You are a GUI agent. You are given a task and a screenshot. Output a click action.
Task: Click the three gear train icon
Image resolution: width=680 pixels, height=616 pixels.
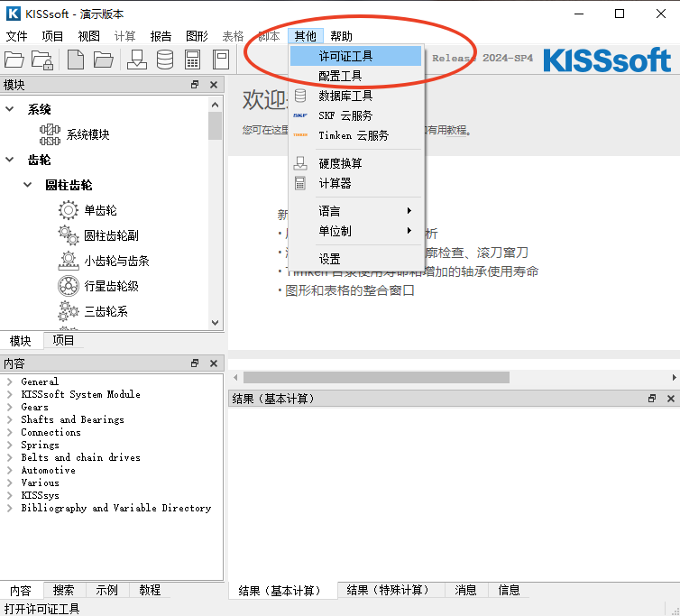[x=68, y=311]
